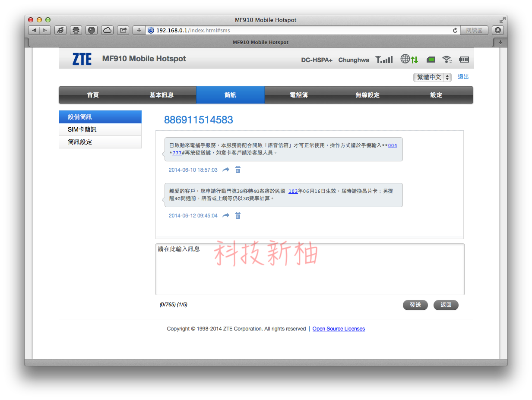Viewport: 532px width, 400px height.
Task: Click the 退出 logout link
Action: tap(463, 77)
